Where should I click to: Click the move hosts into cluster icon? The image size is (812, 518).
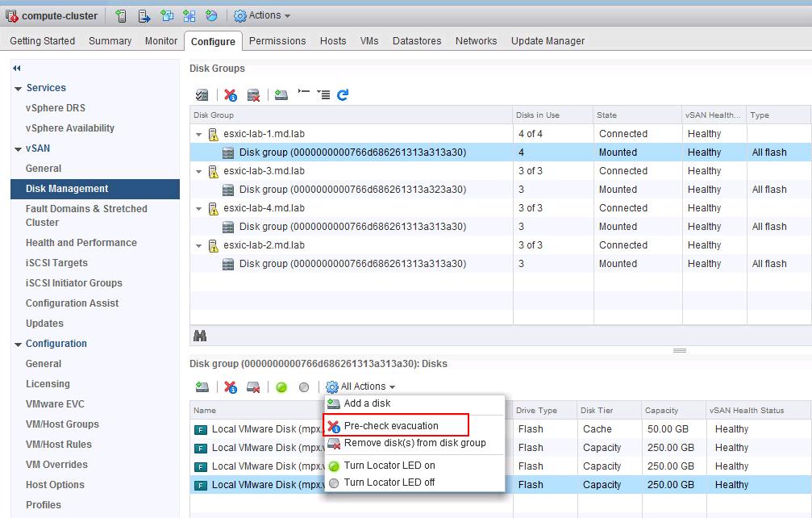point(144,16)
